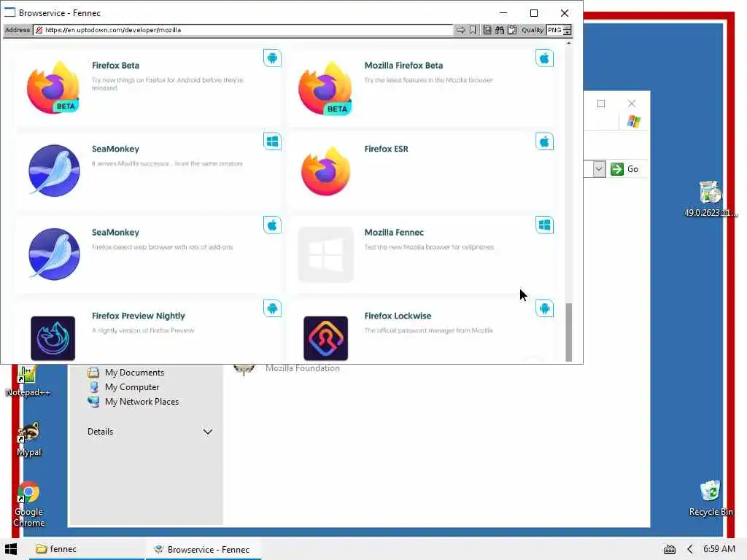
Task: Click the Browservice window title icon
Action: coord(9,12)
